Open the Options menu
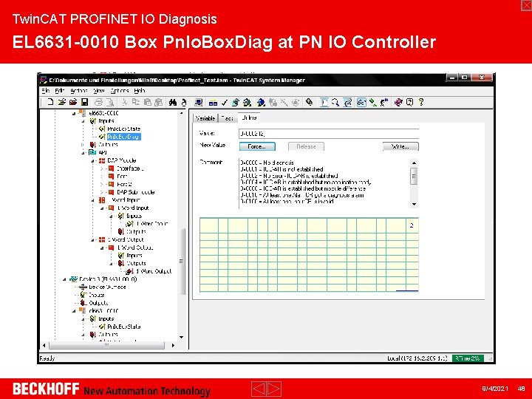Screen dimensions: 532x399 pos(120,91)
